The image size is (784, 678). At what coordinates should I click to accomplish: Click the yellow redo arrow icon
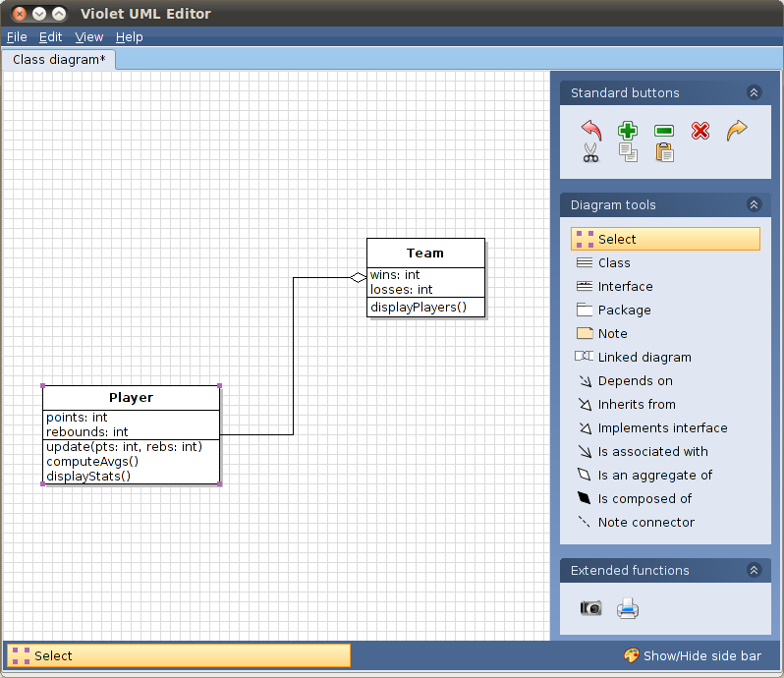tap(737, 131)
